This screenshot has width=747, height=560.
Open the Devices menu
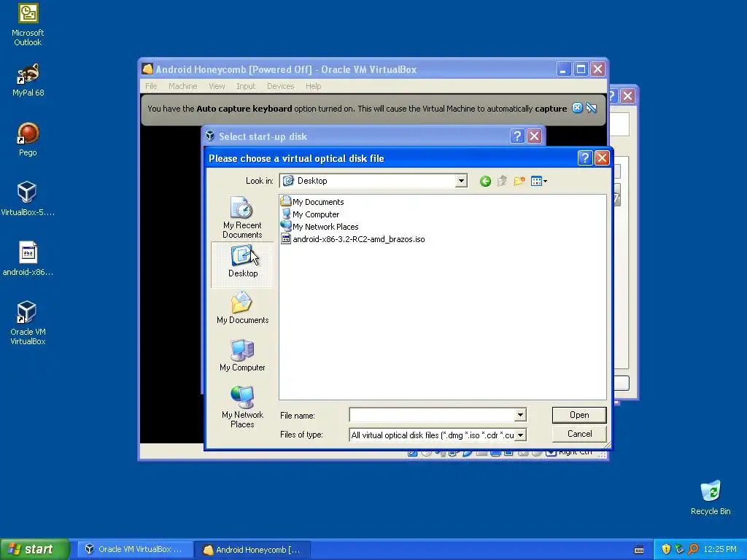point(280,86)
